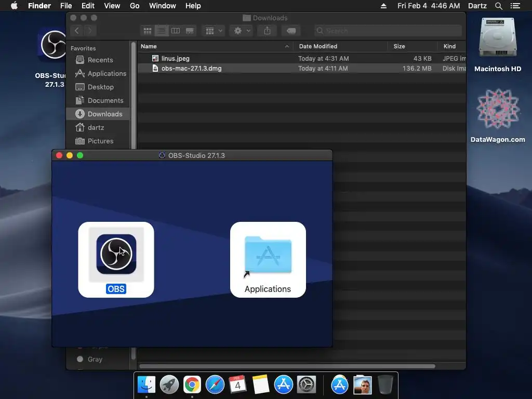Select the linus.jpeg file row
532x399 pixels.
pyautogui.click(x=302, y=58)
